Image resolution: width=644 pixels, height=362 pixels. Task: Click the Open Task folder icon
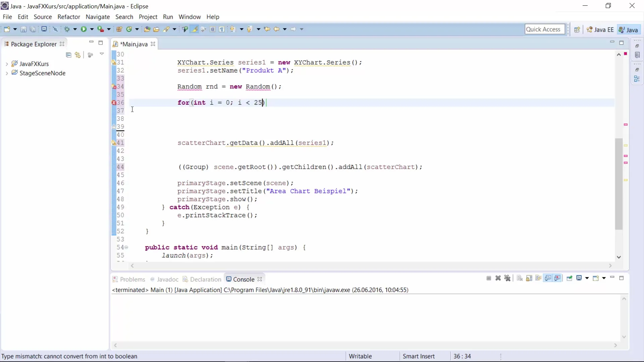[x=156, y=29]
